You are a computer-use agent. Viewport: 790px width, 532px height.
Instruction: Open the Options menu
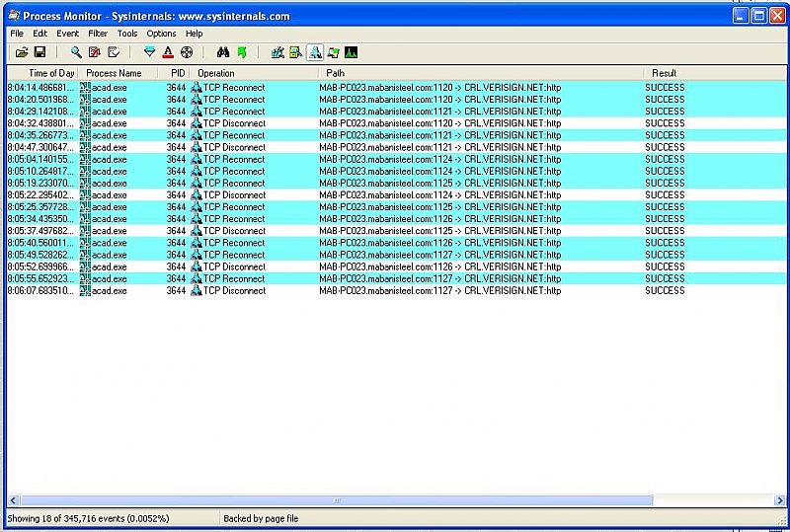(161, 34)
